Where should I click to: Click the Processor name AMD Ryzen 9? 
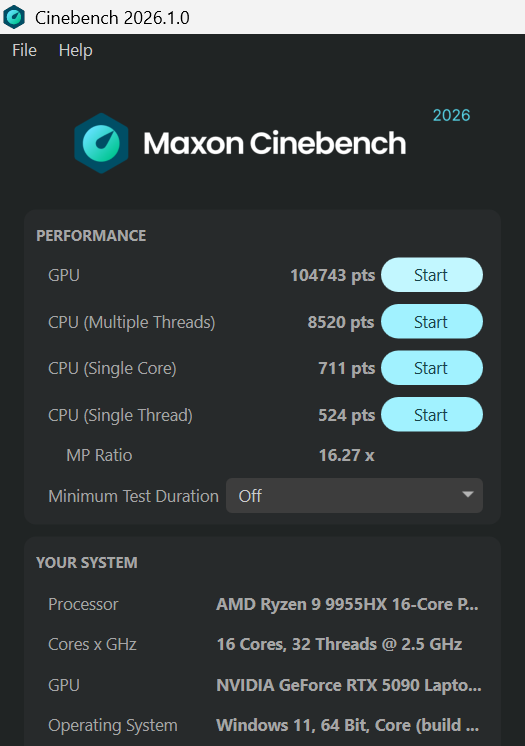(347, 604)
